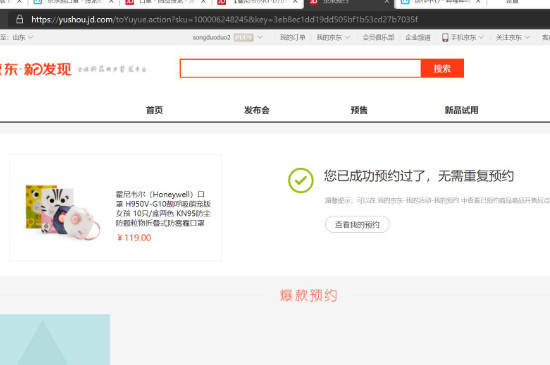
Task: Open the 新品试用 navigation tab
Action: pos(462,110)
